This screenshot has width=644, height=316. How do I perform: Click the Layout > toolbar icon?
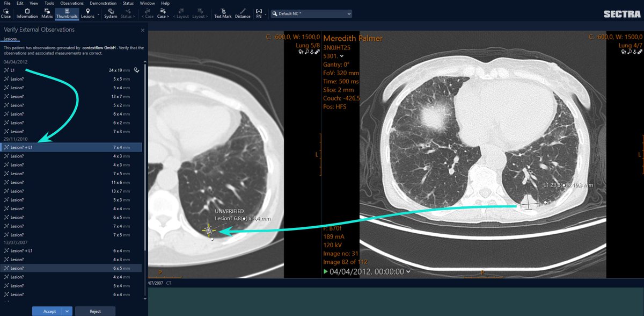pos(200,13)
